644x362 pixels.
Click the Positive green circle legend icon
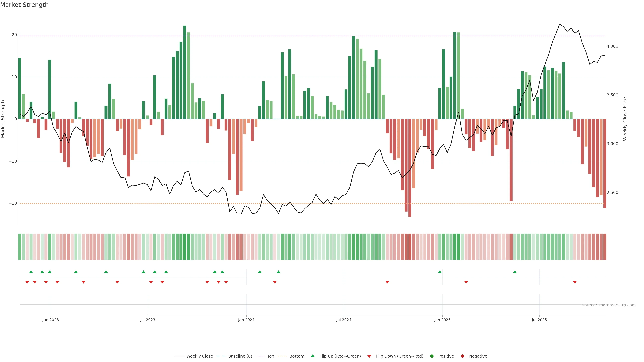(x=432, y=356)
